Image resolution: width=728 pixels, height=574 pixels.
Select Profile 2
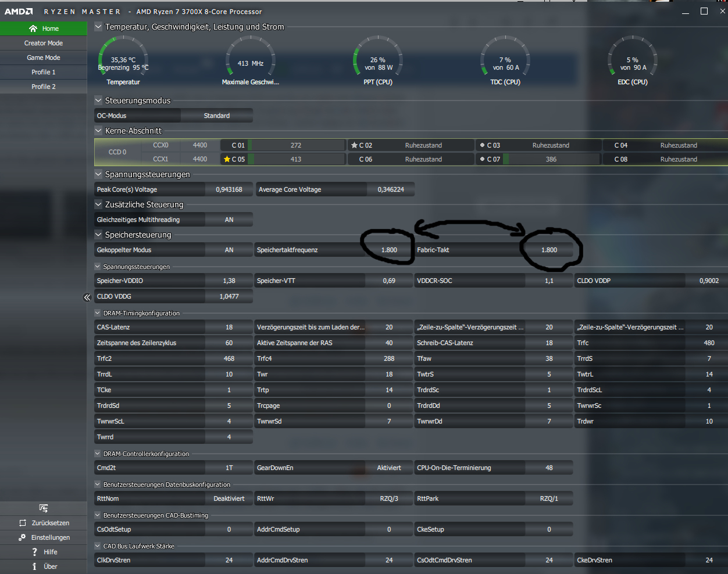pyautogui.click(x=44, y=87)
